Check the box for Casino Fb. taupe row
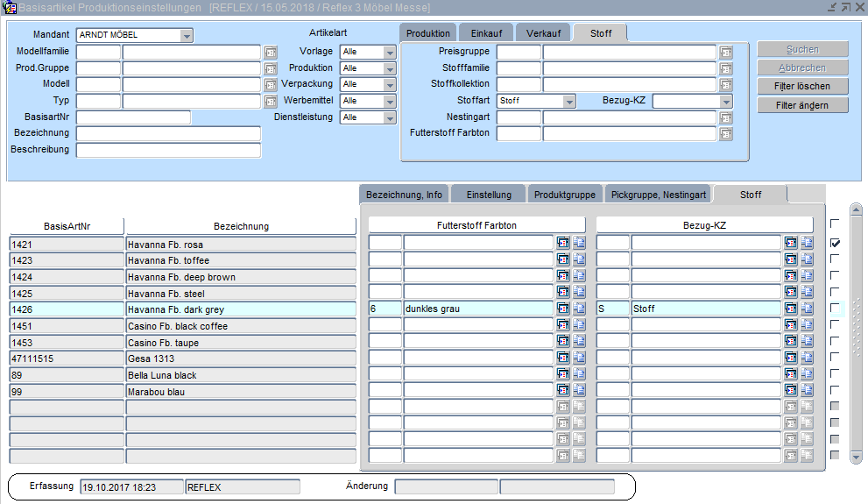This screenshot has height=504, width=868. [x=835, y=342]
